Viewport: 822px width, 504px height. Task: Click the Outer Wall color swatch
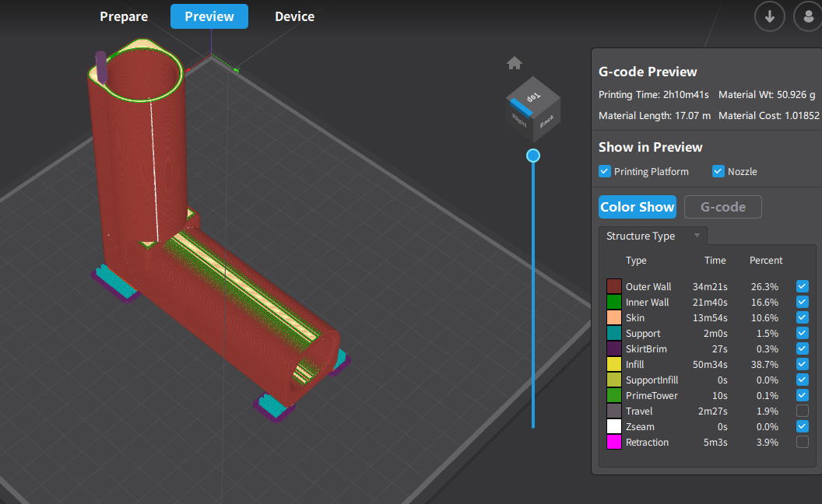click(613, 287)
